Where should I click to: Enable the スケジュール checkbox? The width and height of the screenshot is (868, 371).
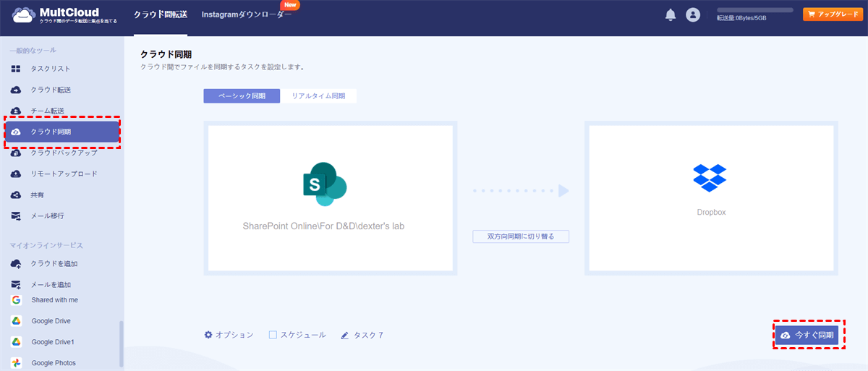pos(273,335)
